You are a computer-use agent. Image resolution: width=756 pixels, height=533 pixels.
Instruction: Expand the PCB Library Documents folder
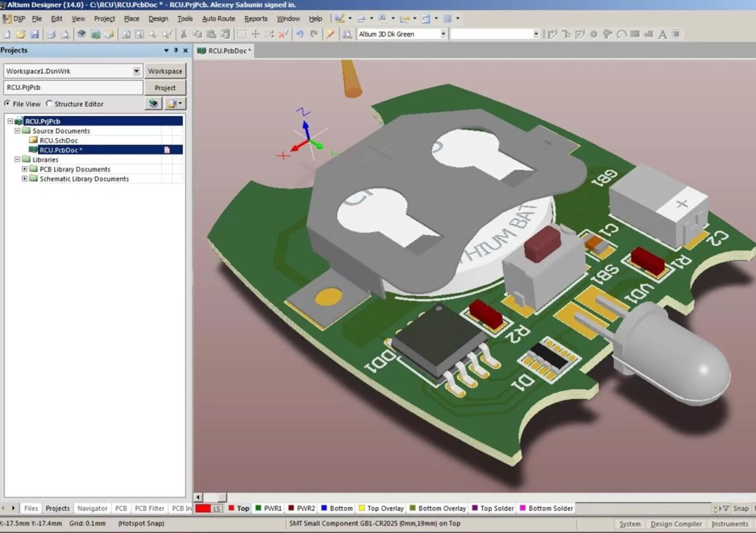[x=24, y=169]
